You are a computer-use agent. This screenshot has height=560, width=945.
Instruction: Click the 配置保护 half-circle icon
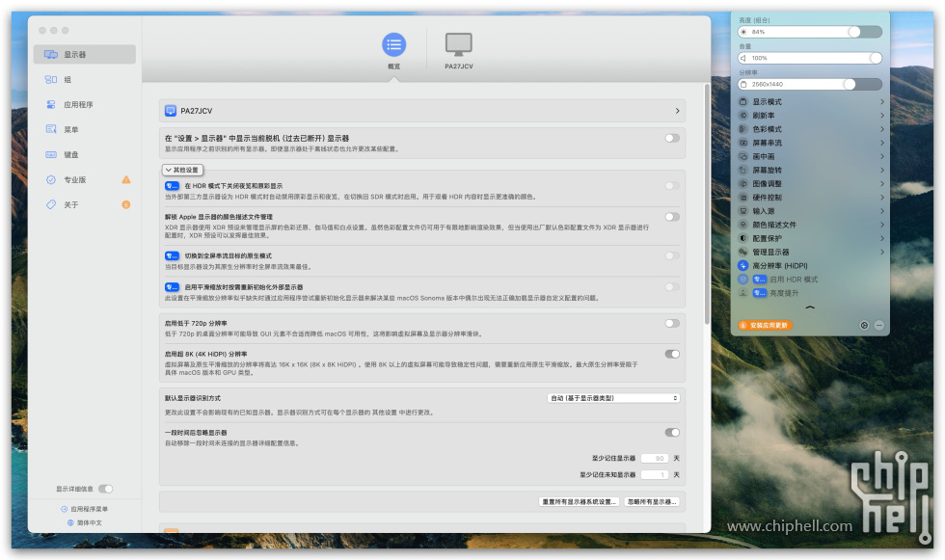point(743,238)
